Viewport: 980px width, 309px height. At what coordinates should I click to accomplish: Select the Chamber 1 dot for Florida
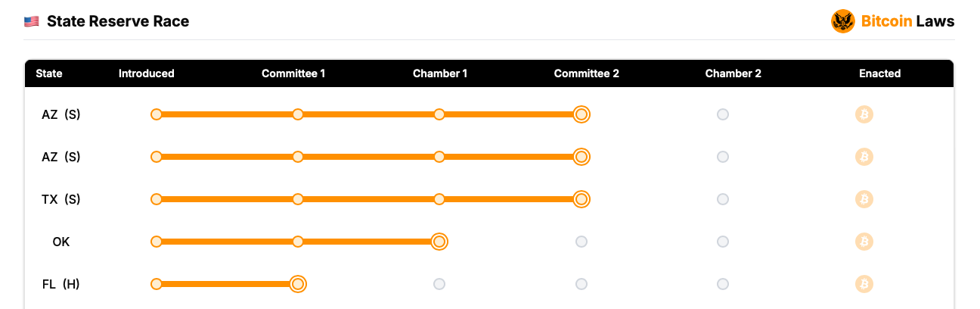[439, 284]
